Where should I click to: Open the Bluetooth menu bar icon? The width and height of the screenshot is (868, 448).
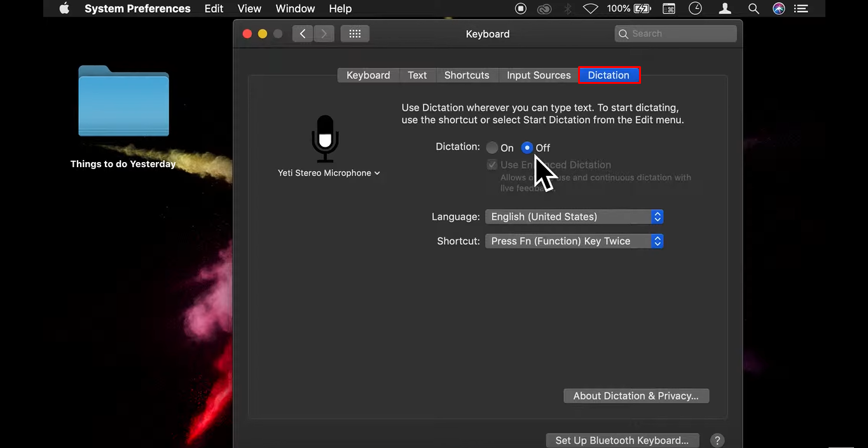pyautogui.click(x=567, y=8)
